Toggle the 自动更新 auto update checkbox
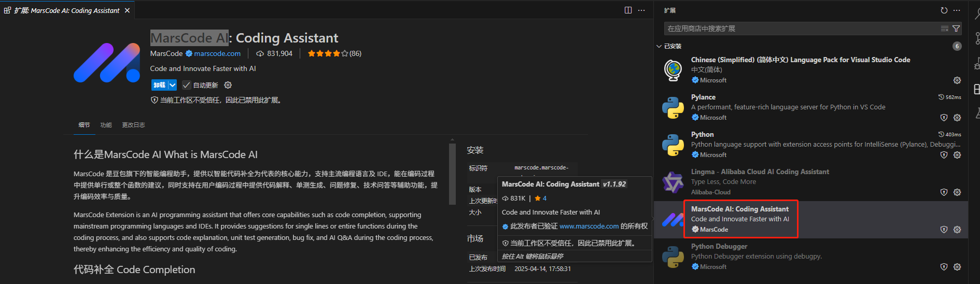 [186, 85]
